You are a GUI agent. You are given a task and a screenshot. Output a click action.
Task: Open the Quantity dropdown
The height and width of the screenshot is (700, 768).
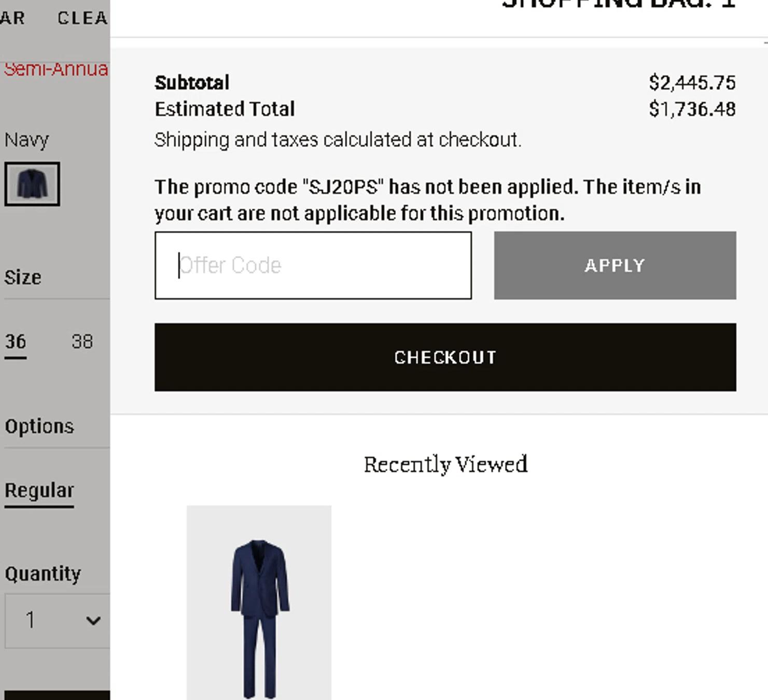[58, 620]
